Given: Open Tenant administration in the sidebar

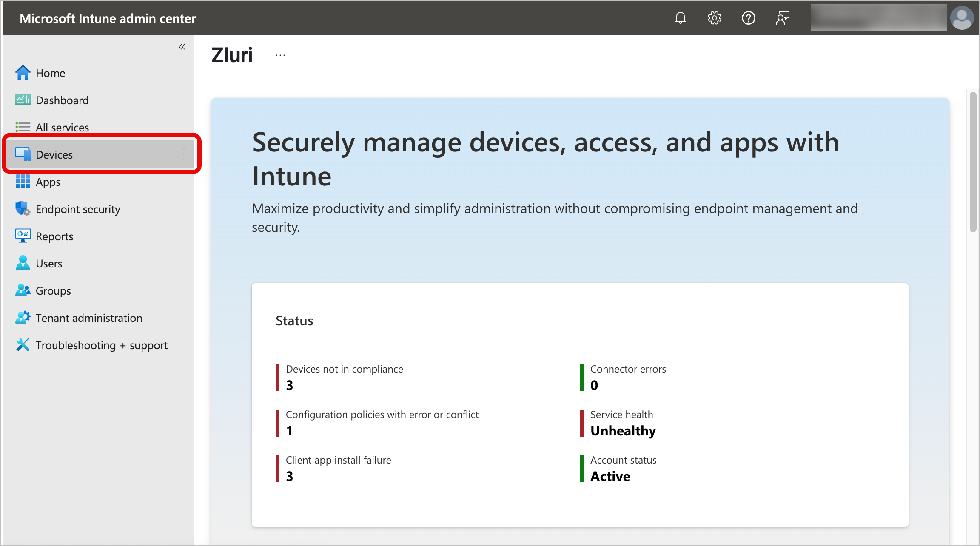Looking at the screenshot, I should [x=89, y=318].
